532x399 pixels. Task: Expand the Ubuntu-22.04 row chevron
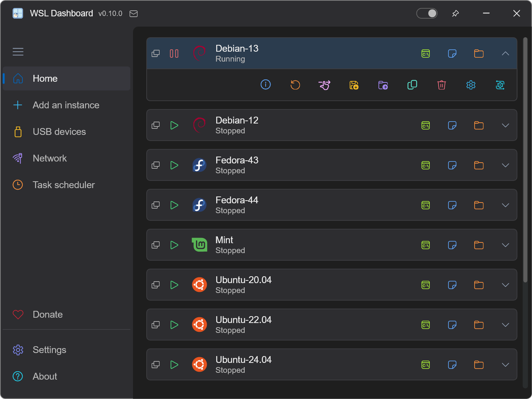[505, 325]
